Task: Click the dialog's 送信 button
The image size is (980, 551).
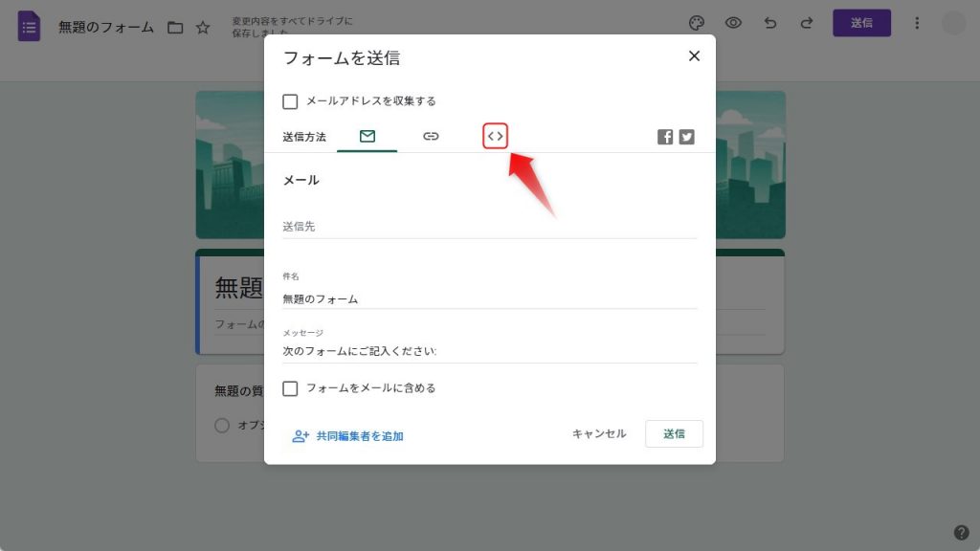Action: click(x=674, y=433)
